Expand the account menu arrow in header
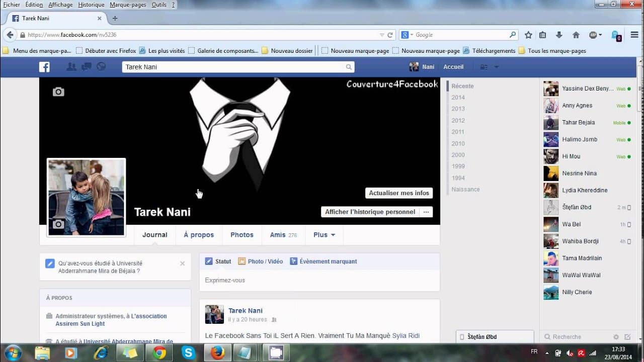The image size is (644, 362). click(496, 67)
